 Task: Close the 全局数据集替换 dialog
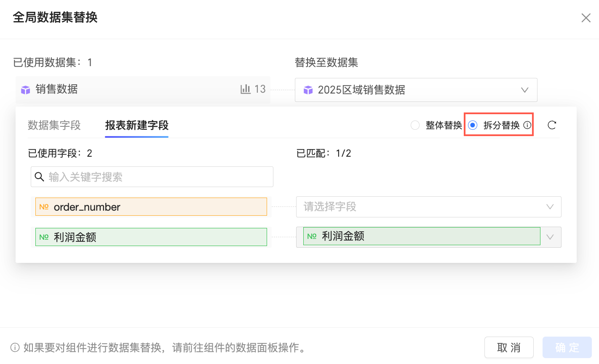click(x=586, y=18)
